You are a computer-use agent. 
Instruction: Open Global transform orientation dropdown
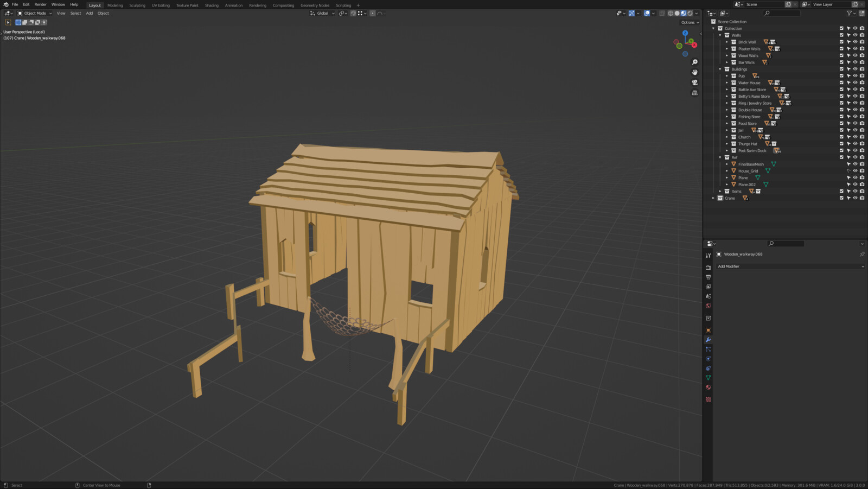323,13
